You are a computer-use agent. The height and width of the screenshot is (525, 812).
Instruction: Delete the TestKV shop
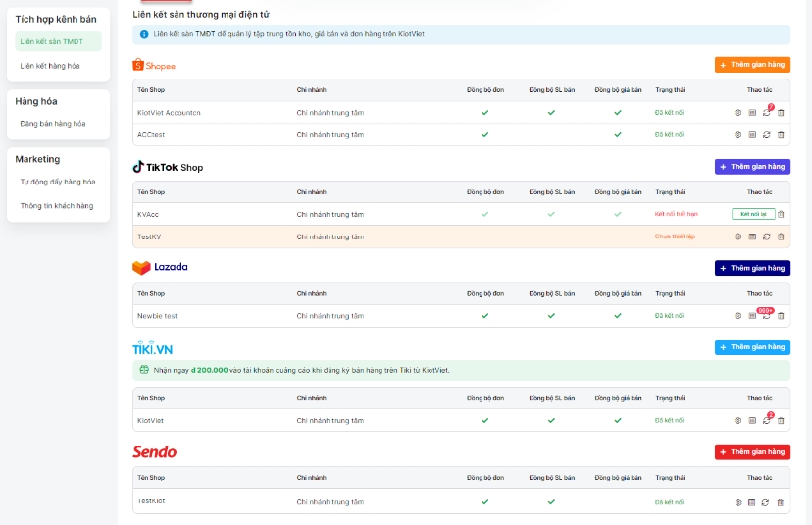781,236
